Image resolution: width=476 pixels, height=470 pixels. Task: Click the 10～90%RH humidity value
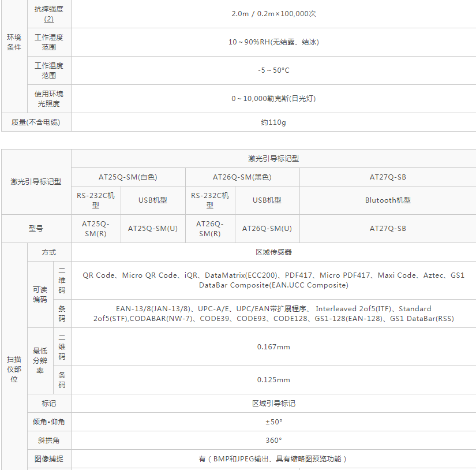273,42
